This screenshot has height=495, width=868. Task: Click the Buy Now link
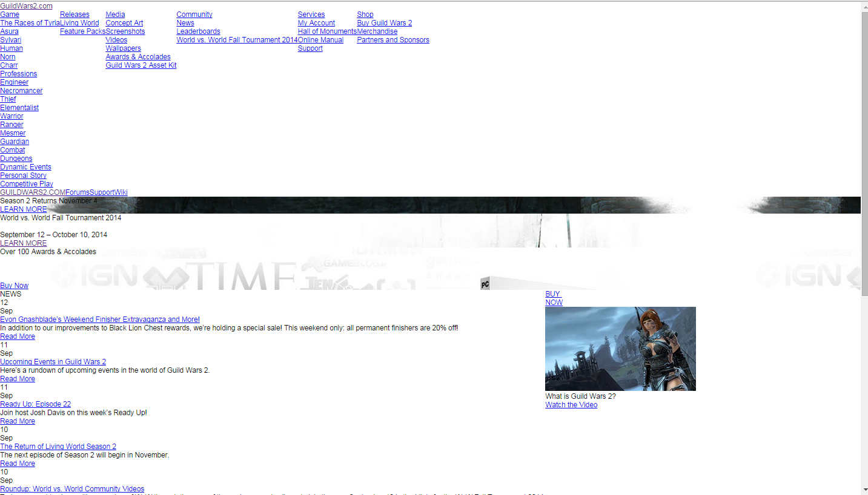click(x=14, y=286)
